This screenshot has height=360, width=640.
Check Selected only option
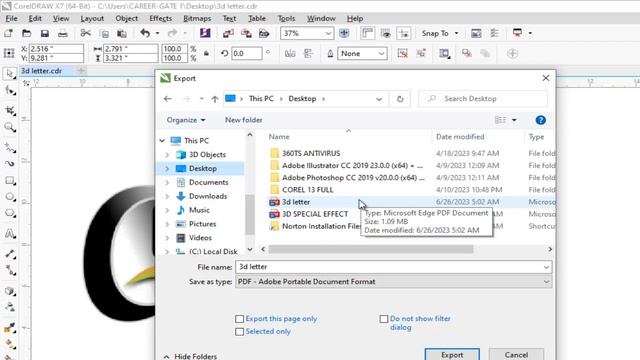pos(240,332)
